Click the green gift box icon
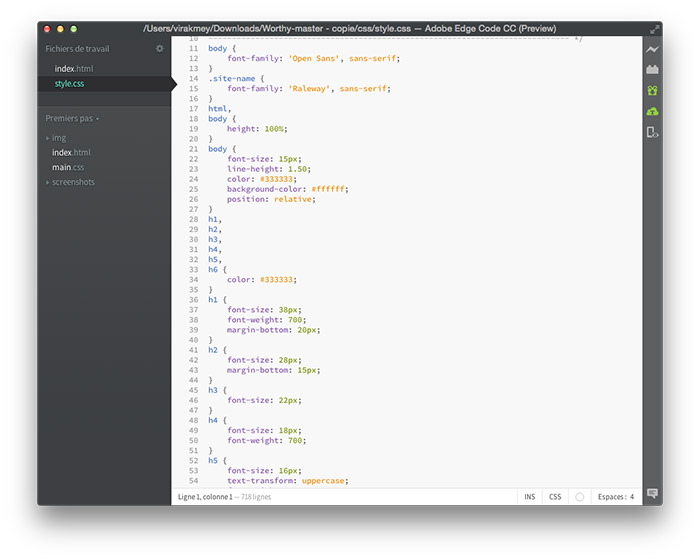This screenshot has width=700, height=559. click(652, 91)
